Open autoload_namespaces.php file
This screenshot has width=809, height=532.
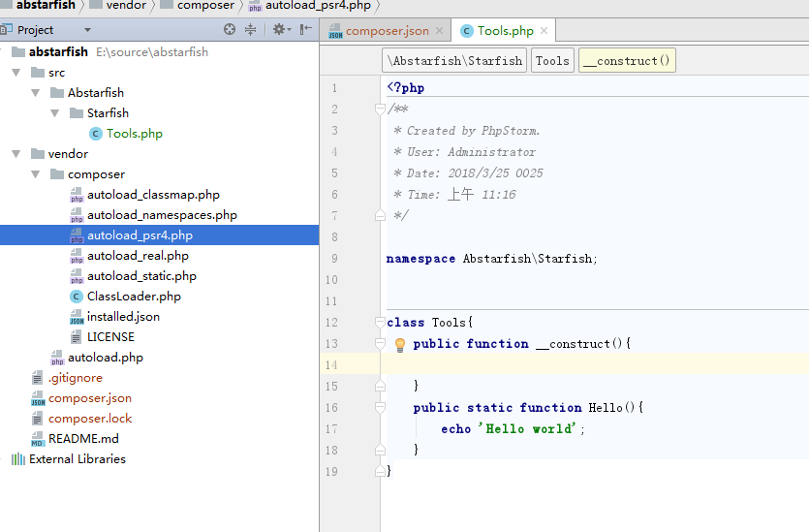point(162,215)
